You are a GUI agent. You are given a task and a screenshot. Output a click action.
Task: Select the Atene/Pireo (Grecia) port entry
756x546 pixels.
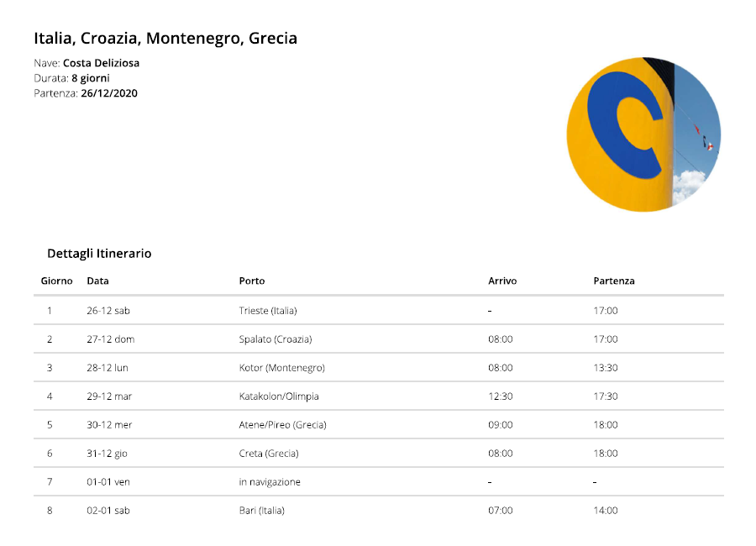[x=283, y=425]
